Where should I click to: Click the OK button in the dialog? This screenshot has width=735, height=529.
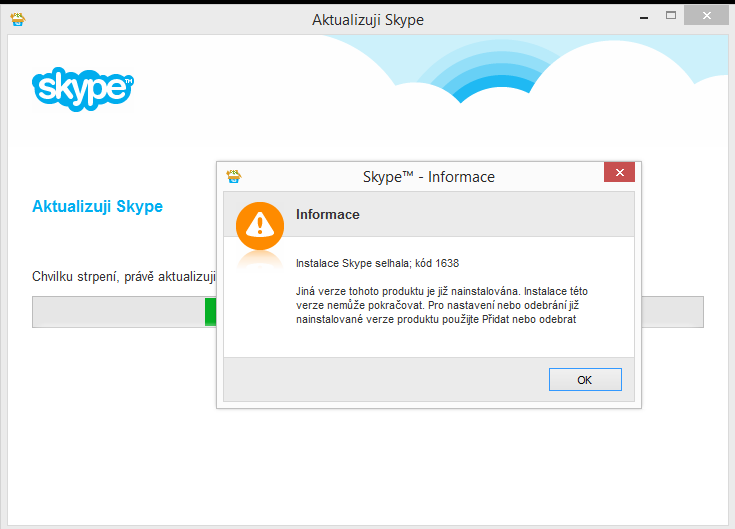[585, 380]
